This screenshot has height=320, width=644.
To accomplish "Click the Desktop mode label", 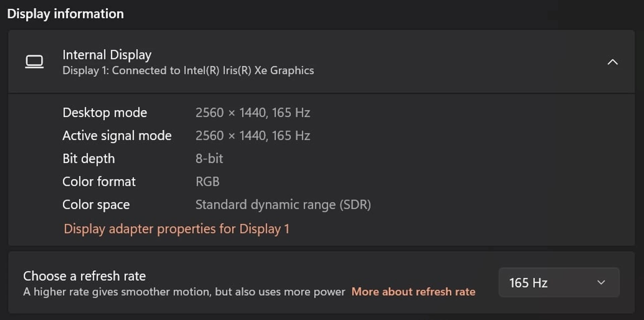I will [105, 113].
